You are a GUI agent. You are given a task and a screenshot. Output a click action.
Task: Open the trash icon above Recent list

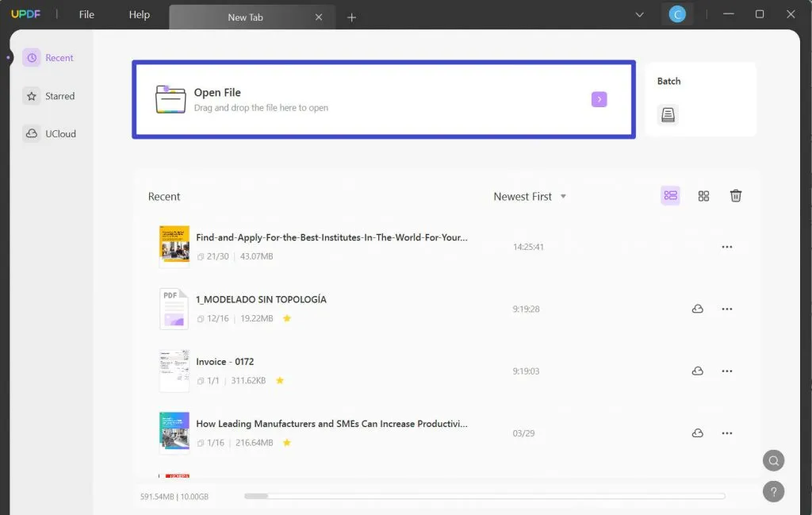pyautogui.click(x=735, y=195)
